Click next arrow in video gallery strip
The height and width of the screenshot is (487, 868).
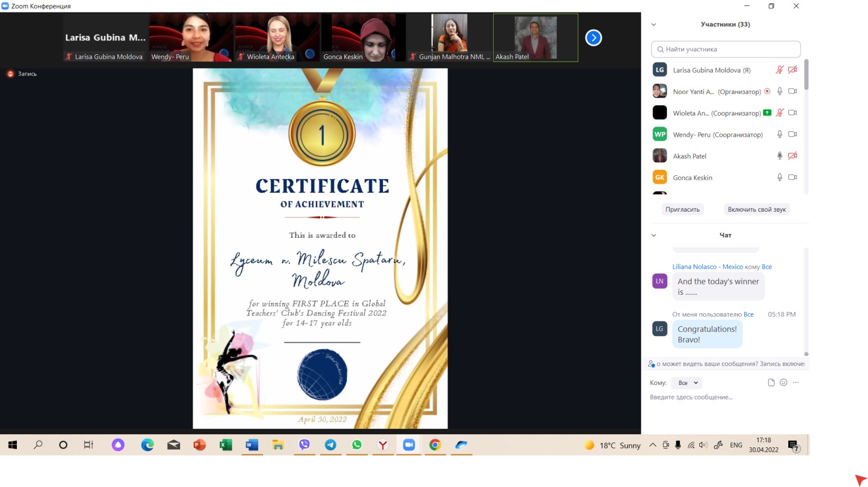[x=593, y=38]
